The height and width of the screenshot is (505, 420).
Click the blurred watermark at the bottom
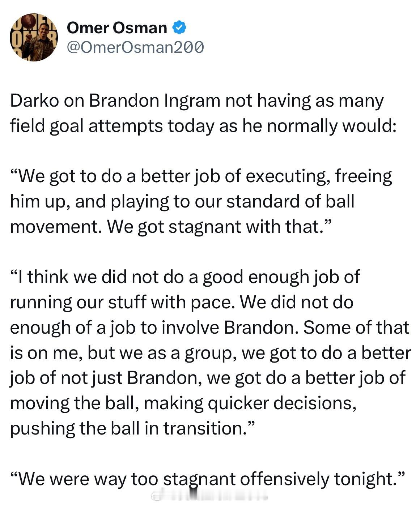tap(210, 496)
